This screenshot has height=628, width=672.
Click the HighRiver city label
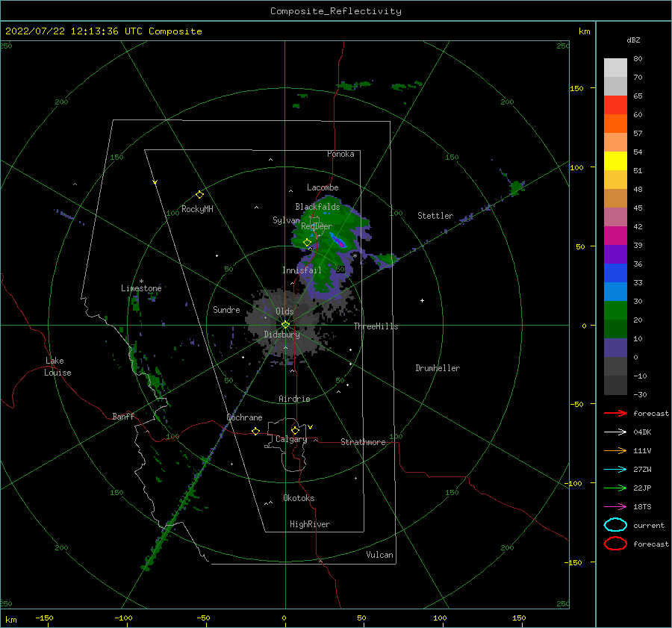[x=310, y=524]
